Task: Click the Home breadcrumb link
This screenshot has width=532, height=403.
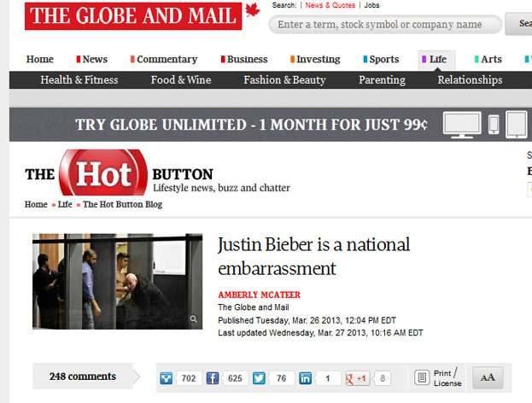Action: point(36,204)
